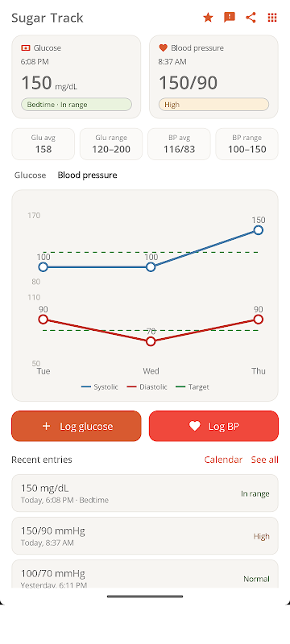Tap the share icon in header
Viewport: 290px width, 644px height.
coord(251,17)
